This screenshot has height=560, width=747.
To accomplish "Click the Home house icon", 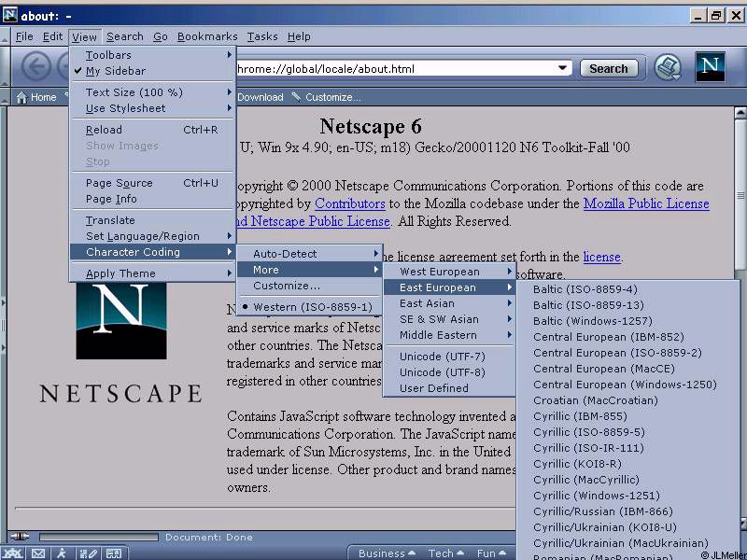I will point(21,98).
